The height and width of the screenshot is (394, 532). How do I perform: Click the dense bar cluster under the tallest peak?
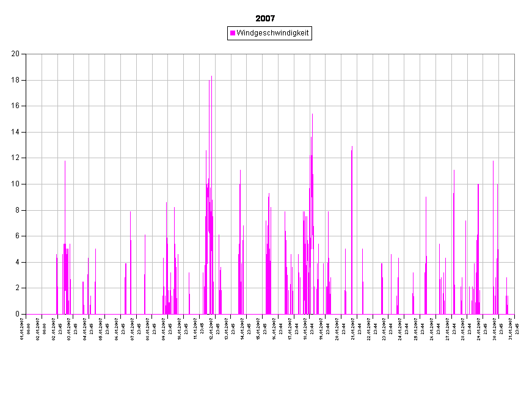click(210, 244)
